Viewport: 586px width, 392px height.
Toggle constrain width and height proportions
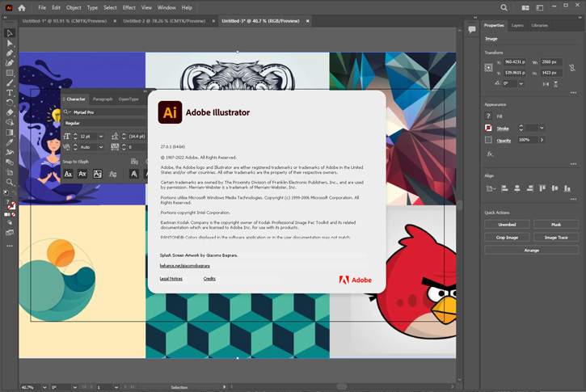[x=572, y=68]
